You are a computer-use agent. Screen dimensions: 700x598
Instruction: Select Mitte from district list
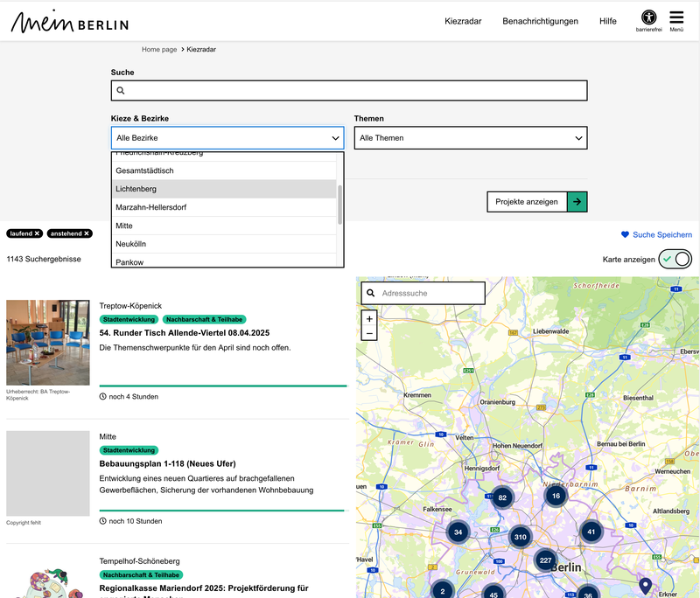tap(224, 226)
